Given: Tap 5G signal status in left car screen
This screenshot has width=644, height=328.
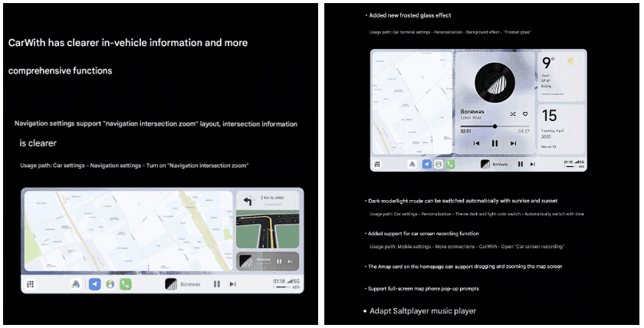Looking at the screenshot, I should click(293, 281).
